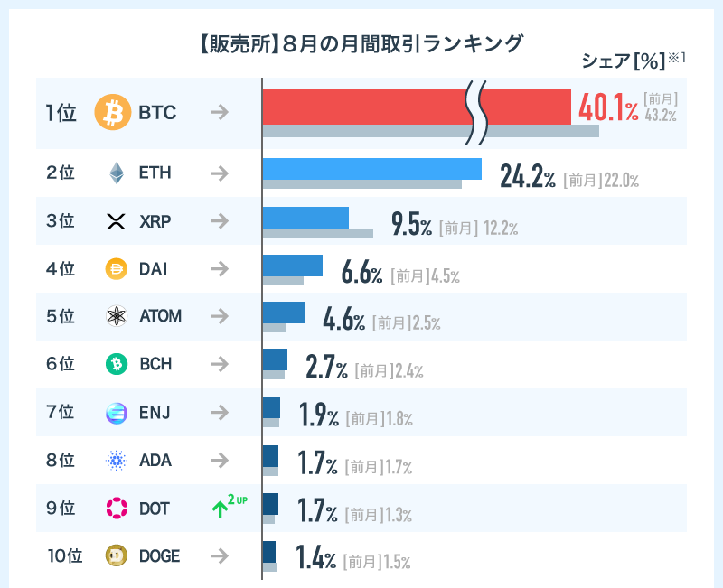Click the 40.1% BTC share value
This screenshot has height=588, width=723.
click(x=607, y=109)
